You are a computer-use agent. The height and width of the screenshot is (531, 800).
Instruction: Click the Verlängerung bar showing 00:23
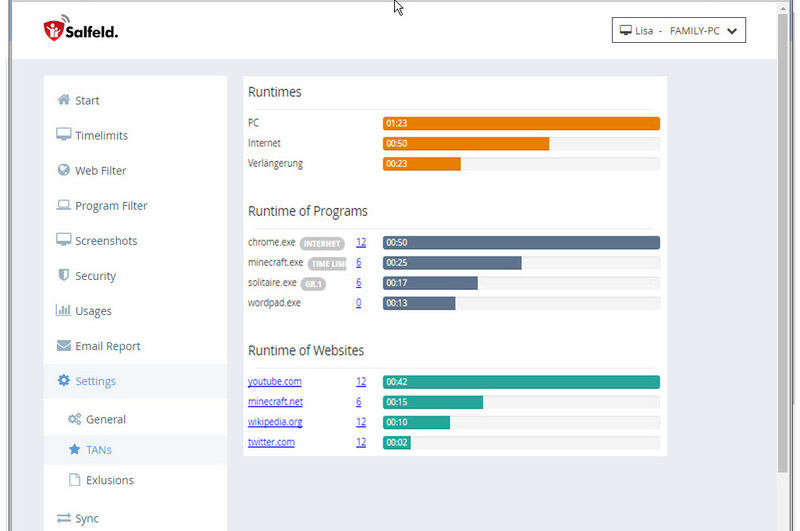421,164
